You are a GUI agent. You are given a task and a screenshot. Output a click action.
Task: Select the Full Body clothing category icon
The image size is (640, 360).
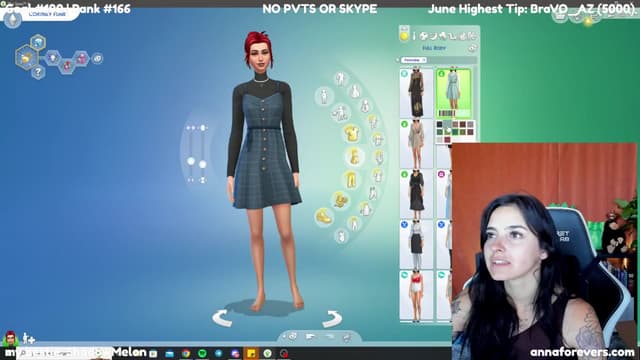pos(354,157)
